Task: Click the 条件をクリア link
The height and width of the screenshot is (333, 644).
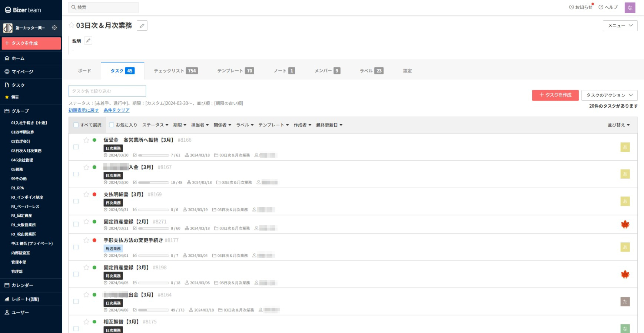Action: click(116, 110)
